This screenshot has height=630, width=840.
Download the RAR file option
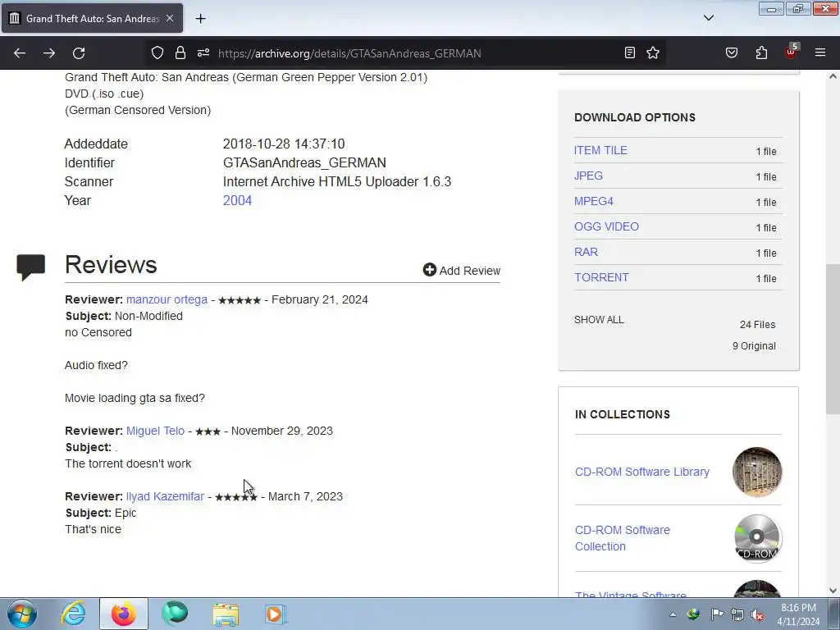click(x=586, y=252)
